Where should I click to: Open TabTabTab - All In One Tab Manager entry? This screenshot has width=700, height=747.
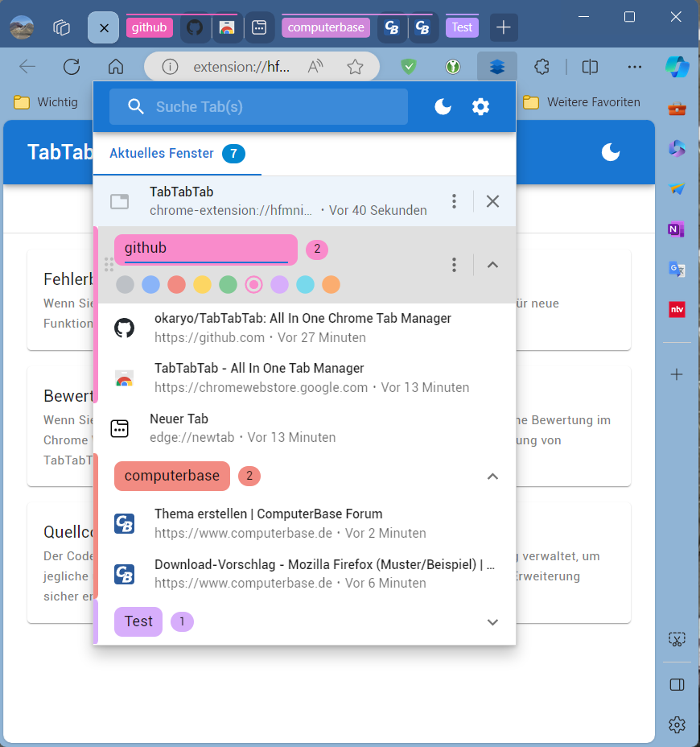[x=307, y=378]
